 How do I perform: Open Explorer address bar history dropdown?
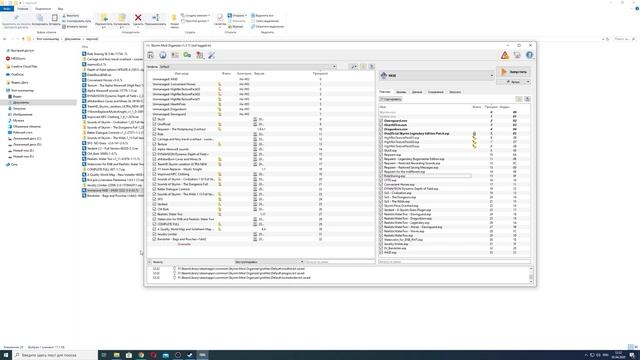603,39
